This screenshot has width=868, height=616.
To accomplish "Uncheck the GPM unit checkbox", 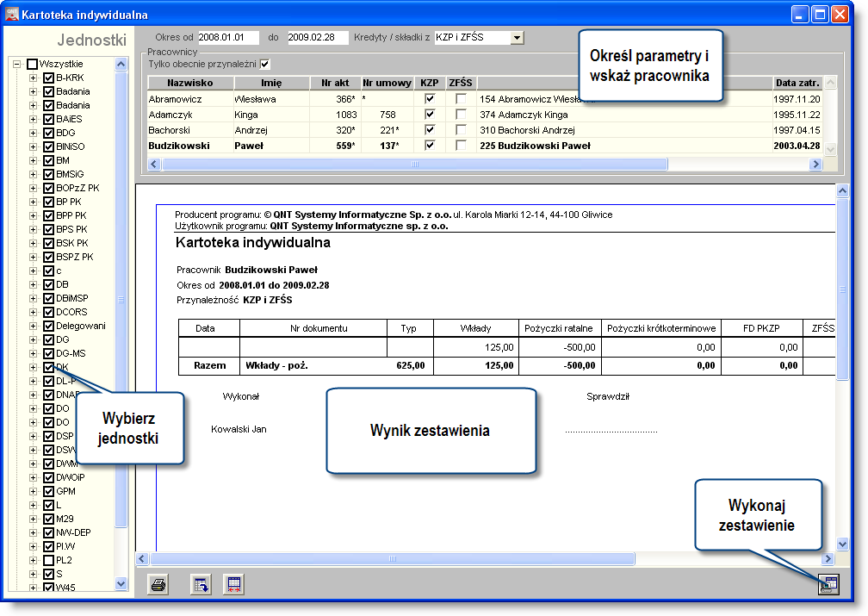I will click(49, 491).
